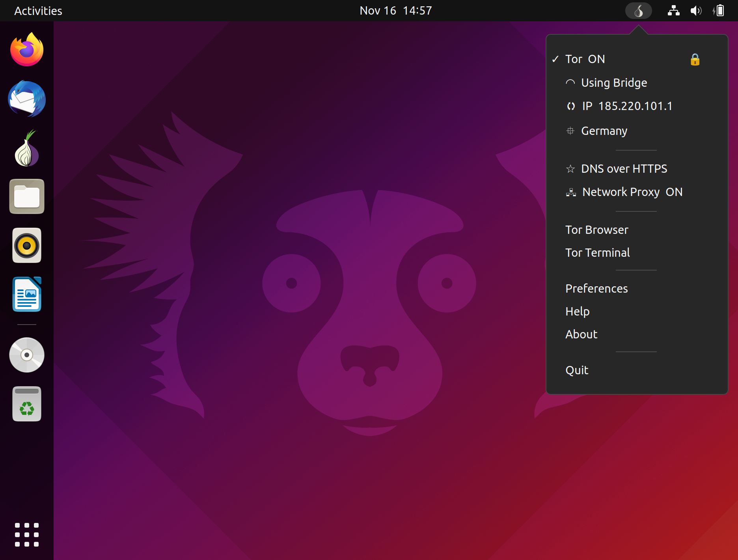The image size is (738, 560).
Task: Click the network icon beside Network Proxy
Action: coord(571,192)
